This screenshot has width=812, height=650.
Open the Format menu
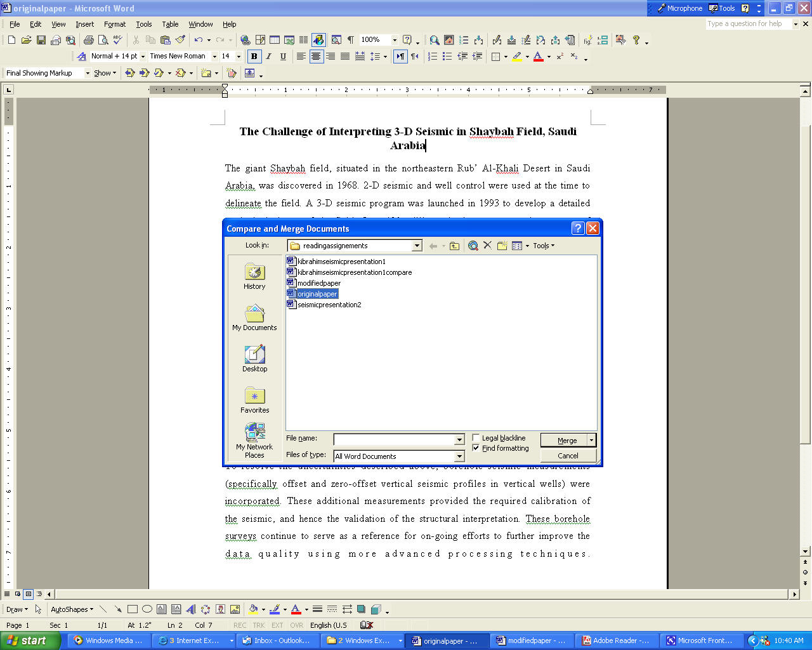(115, 24)
